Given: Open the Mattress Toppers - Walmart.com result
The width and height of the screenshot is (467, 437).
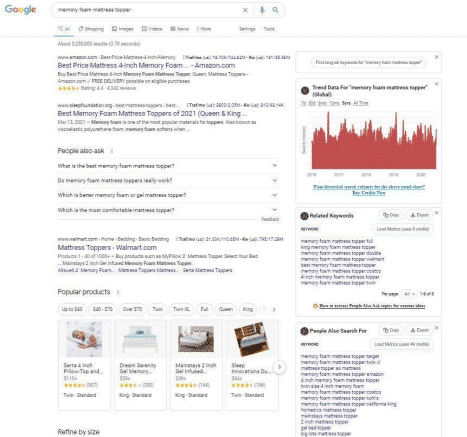Looking at the screenshot, I should point(107,248).
